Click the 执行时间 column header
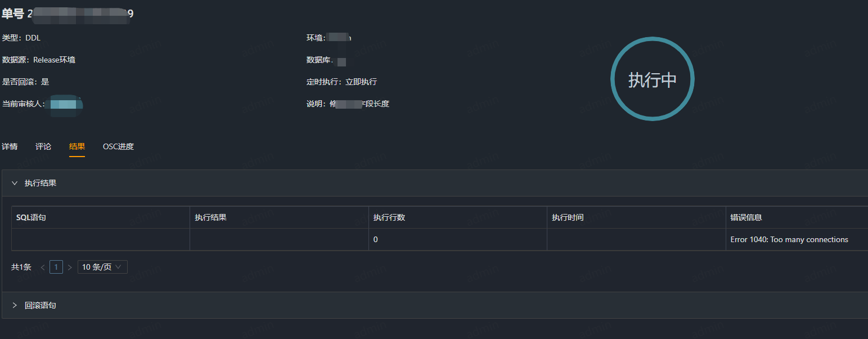This screenshot has height=339, width=868. pyautogui.click(x=568, y=217)
